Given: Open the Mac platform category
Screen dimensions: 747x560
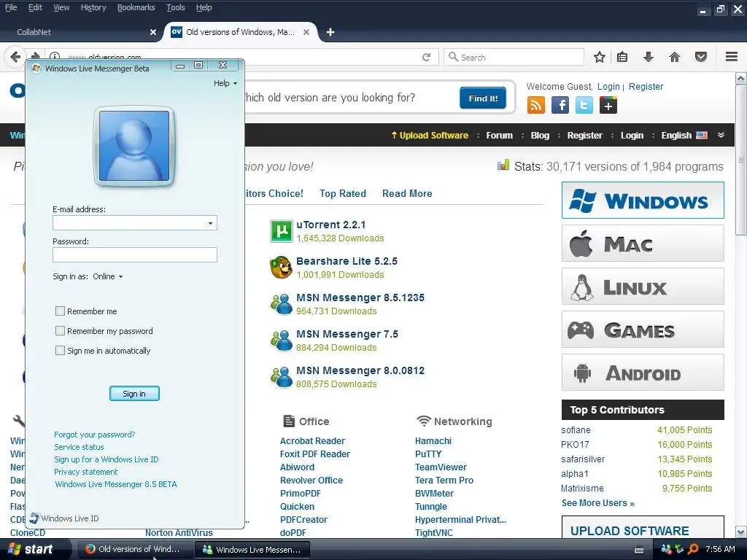Looking at the screenshot, I should (643, 244).
